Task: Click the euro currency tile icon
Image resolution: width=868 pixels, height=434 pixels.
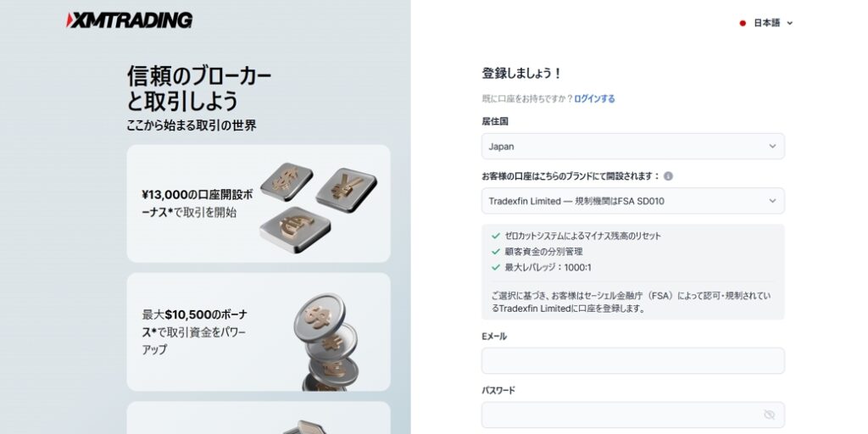Action: point(295,230)
